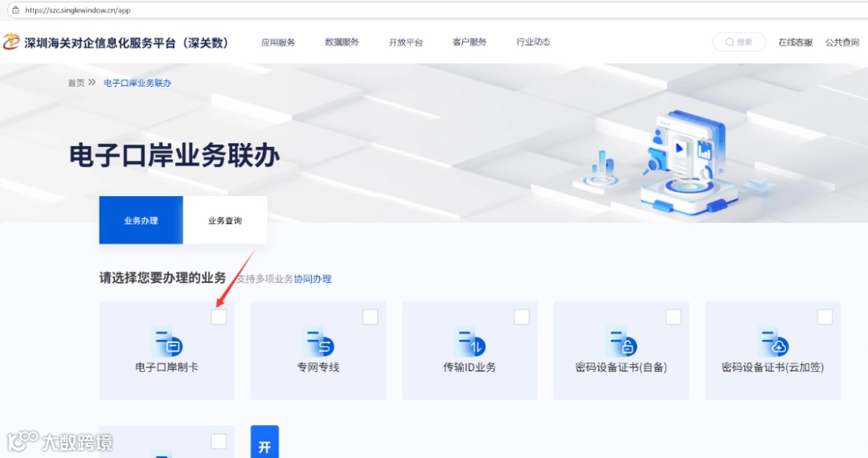
Task: Click the 请选择您要办理的业务 heading
Action: click(x=162, y=278)
